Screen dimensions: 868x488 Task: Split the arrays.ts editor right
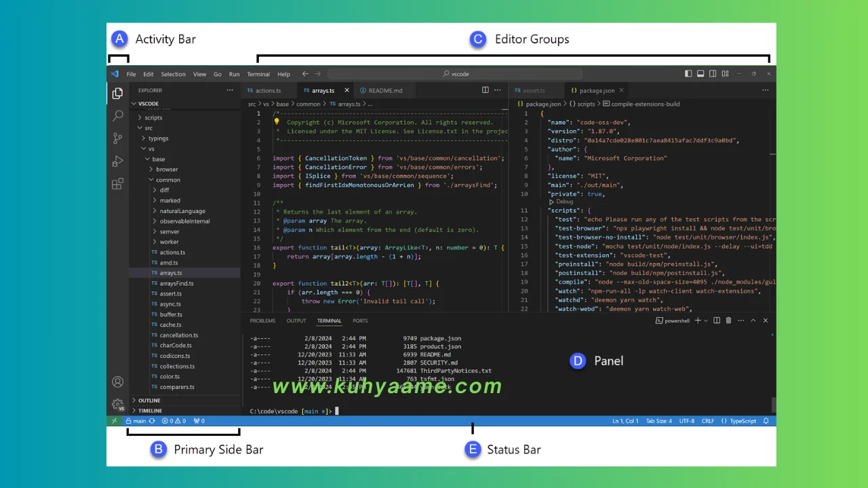coord(485,90)
